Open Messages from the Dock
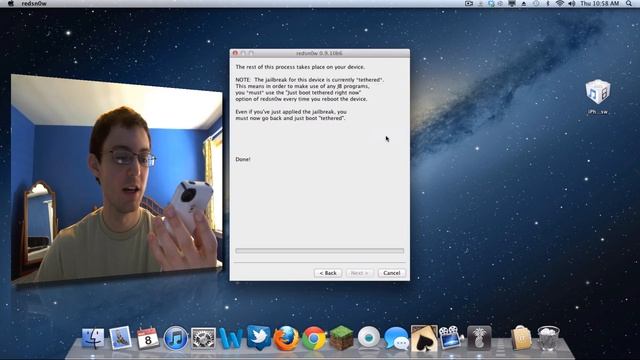The height and width of the screenshot is (360, 640). [x=396, y=338]
